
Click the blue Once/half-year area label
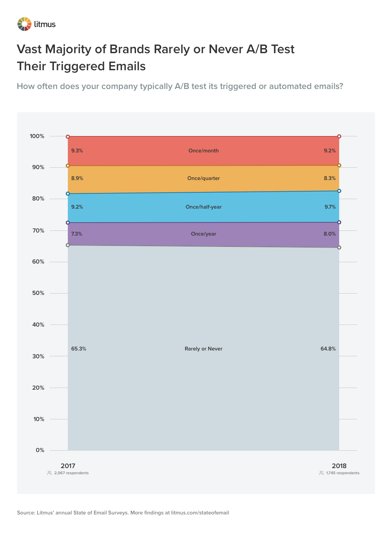pyautogui.click(x=203, y=207)
